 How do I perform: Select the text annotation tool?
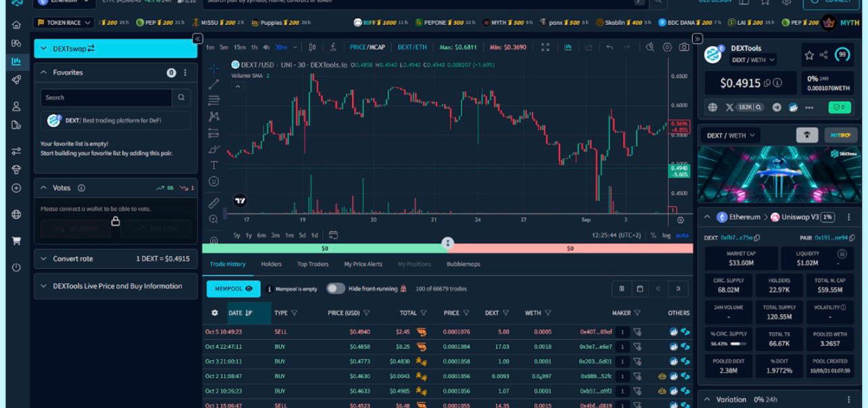214,165
